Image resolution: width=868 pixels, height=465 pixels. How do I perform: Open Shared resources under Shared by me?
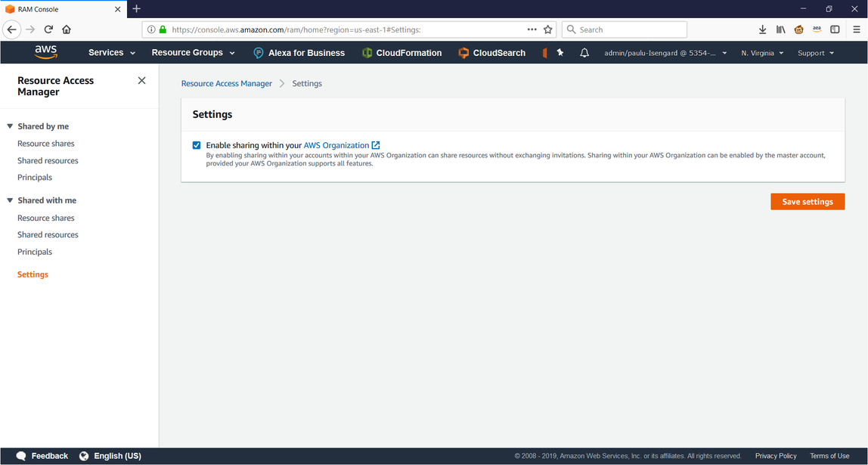point(48,160)
